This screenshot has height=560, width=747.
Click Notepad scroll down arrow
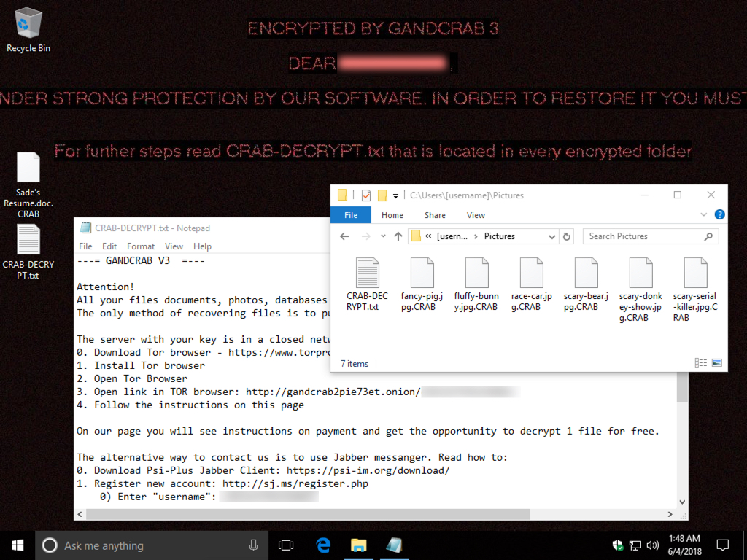[x=682, y=502]
